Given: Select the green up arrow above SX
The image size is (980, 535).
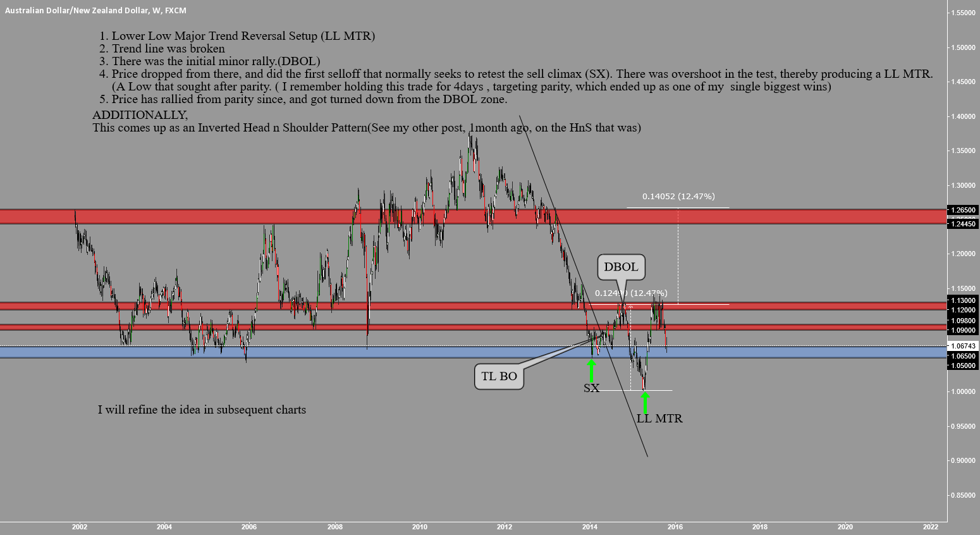Looking at the screenshot, I should tap(591, 370).
